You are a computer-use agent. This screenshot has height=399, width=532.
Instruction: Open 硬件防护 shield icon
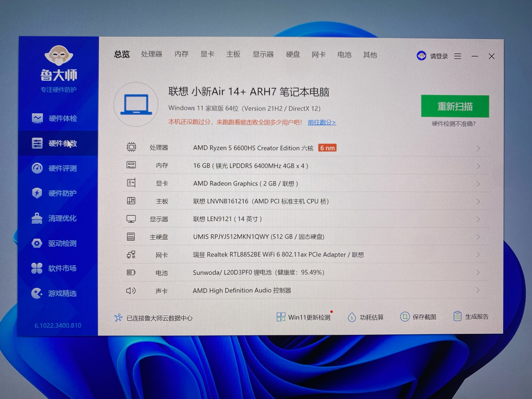click(x=37, y=193)
